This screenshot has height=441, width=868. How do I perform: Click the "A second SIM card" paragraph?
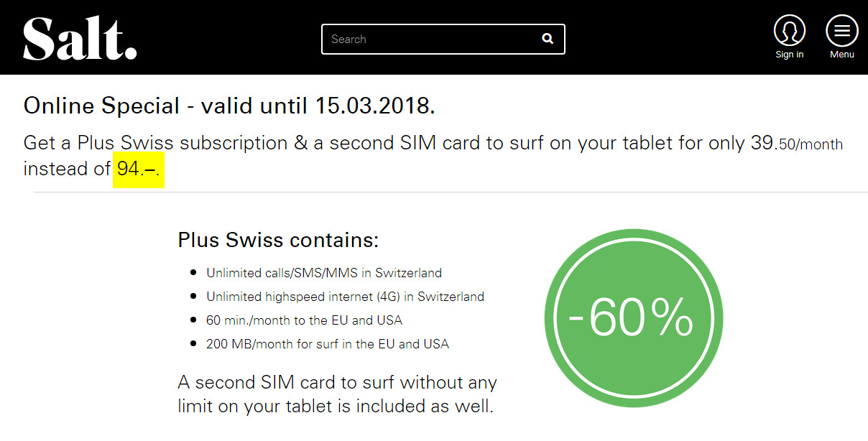pyautogui.click(x=337, y=394)
